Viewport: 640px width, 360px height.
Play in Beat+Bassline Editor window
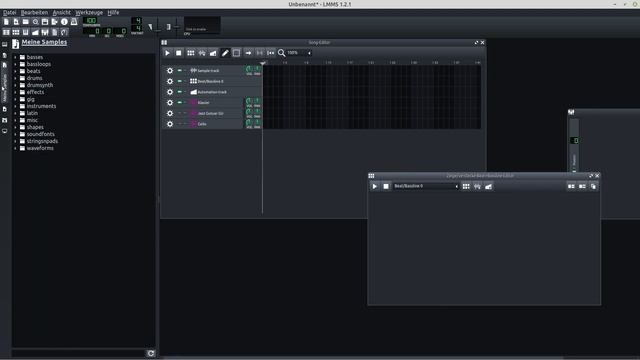coord(375,186)
